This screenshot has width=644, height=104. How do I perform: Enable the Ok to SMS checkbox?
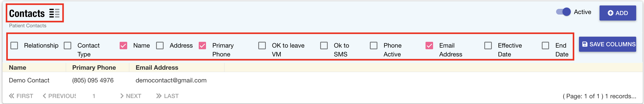324,46
